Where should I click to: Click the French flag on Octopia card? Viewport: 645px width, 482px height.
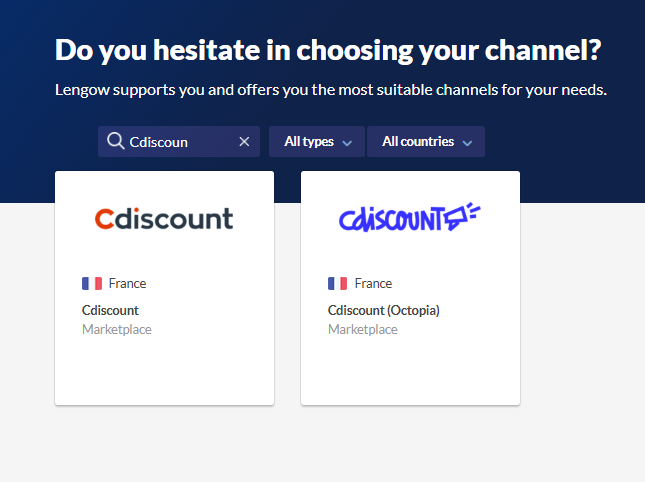coord(338,283)
